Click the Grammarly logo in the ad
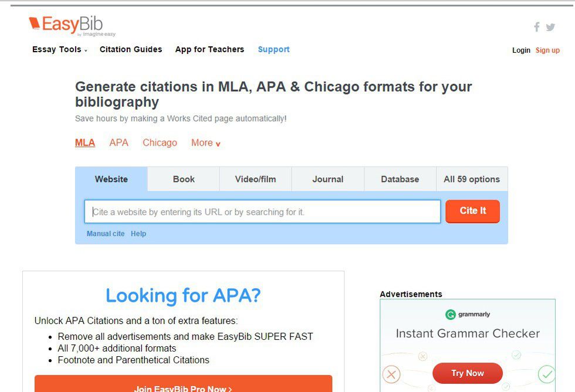 click(468, 315)
